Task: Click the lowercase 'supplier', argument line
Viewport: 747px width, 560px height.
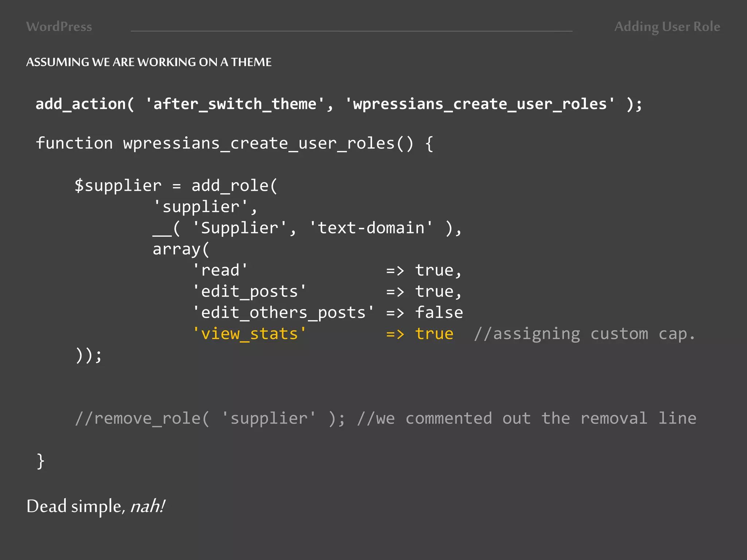Action: point(205,207)
